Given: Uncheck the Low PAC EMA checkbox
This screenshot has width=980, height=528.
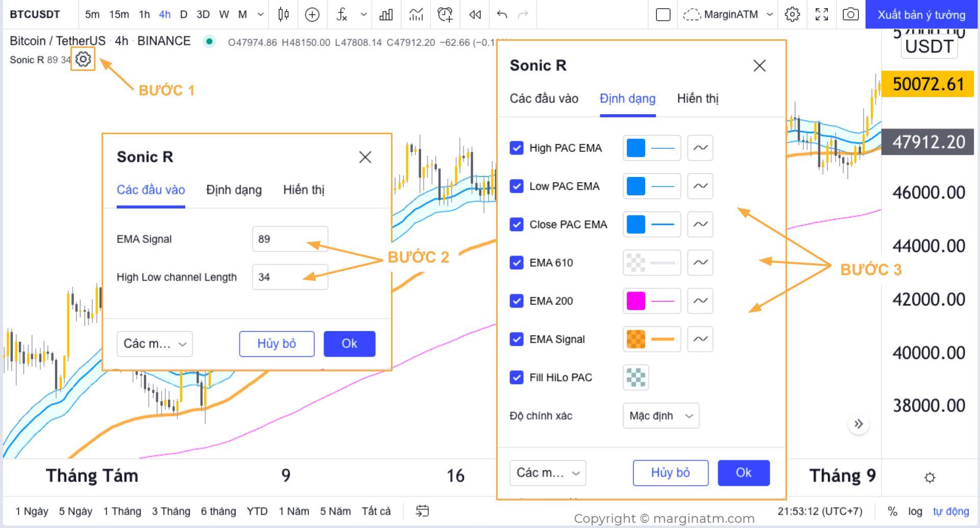Looking at the screenshot, I should point(517,186).
